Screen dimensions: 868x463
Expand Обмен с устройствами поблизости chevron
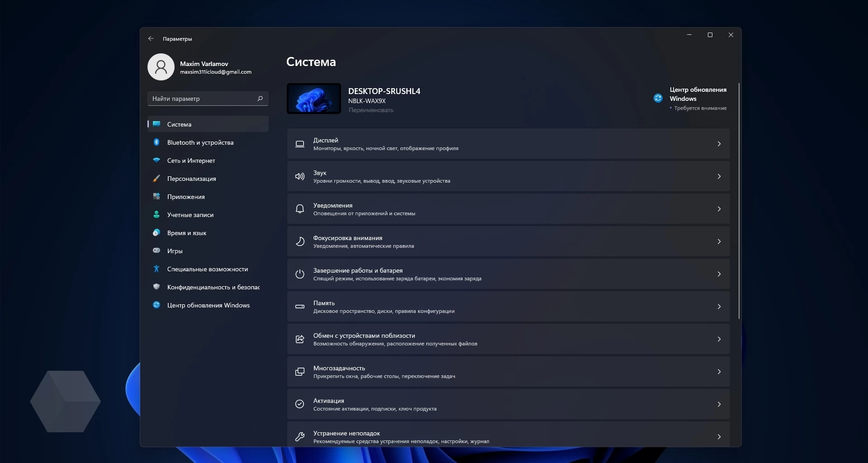[x=719, y=339]
